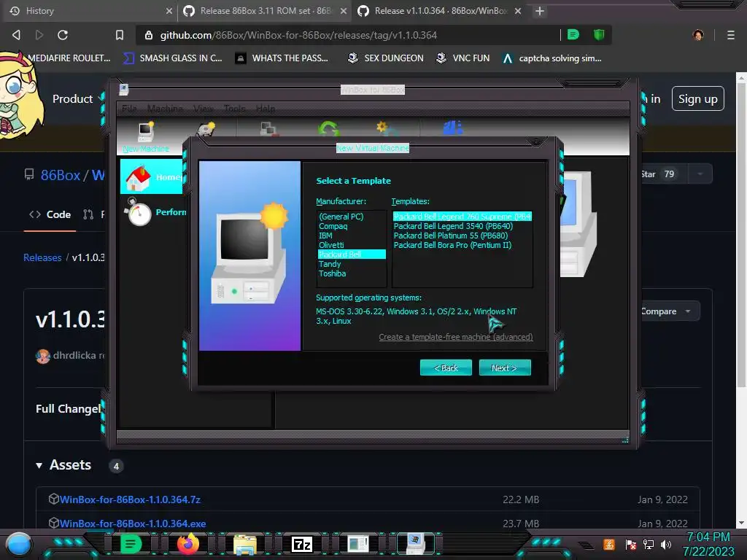The height and width of the screenshot is (560, 747).
Task: Open the browser hamburger menu
Action: (731, 35)
